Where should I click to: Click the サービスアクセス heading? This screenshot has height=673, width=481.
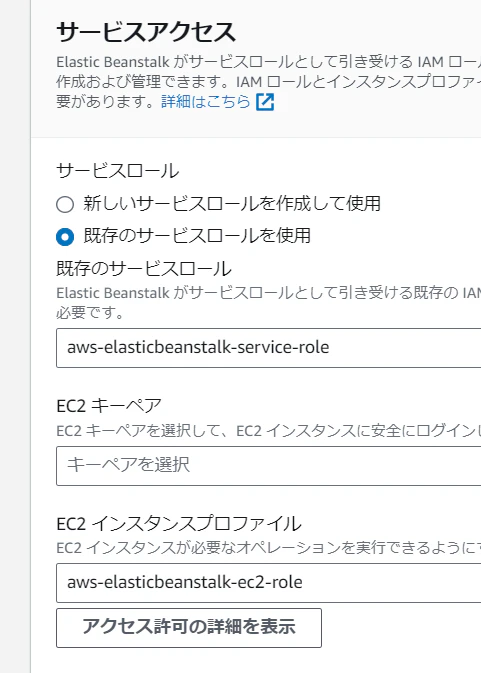pos(146,32)
